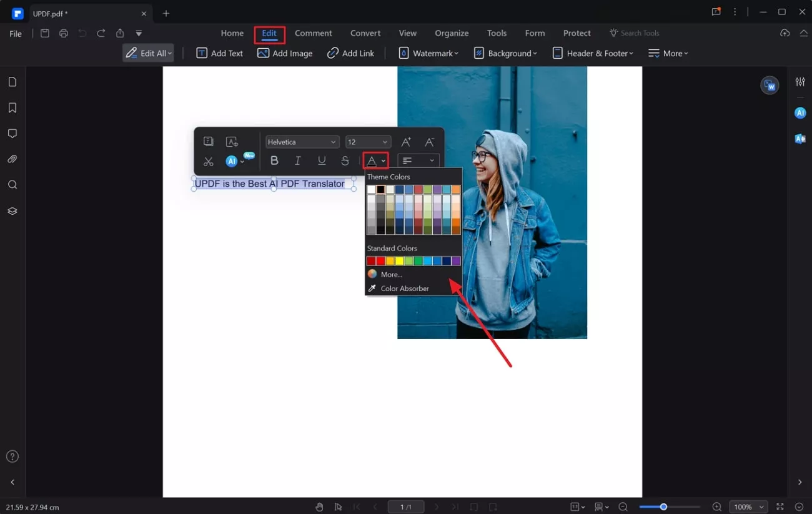Open the Font family Helvetica dropdown
812x514 pixels.
pyautogui.click(x=302, y=142)
